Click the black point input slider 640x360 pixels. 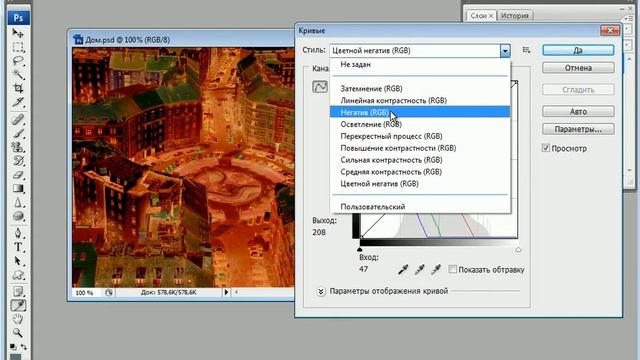click(x=360, y=249)
